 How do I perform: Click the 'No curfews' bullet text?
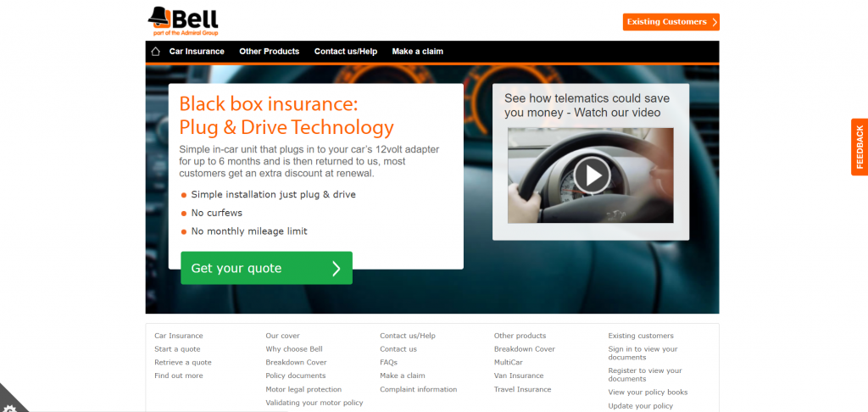pyautogui.click(x=216, y=213)
